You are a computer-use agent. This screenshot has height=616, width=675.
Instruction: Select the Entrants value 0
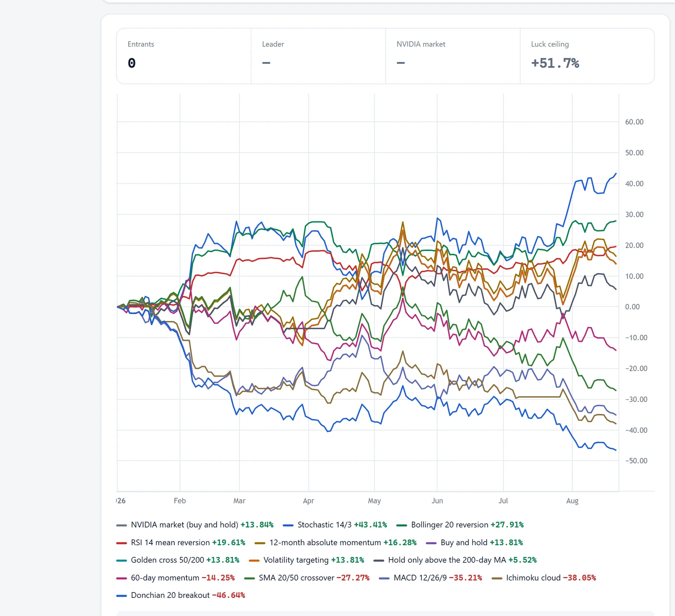click(132, 63)
